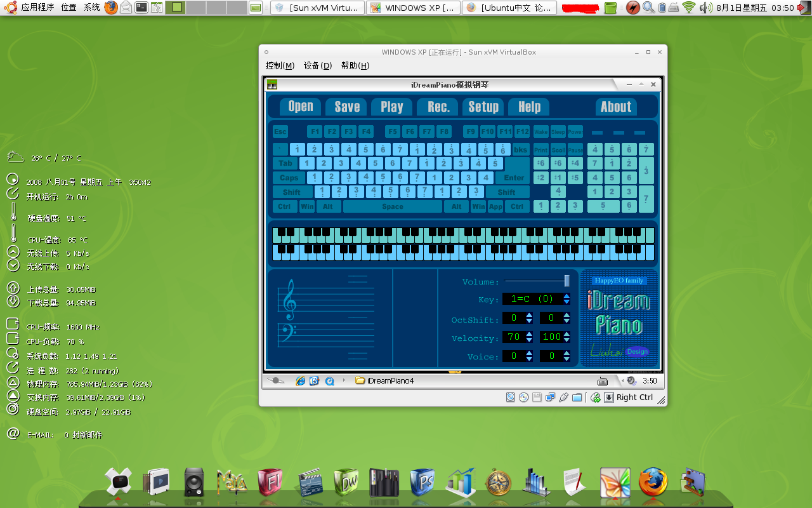The height and width of the screenshot is (508, 812).
Task: Open the 帮助(H) menu in VirtualBox
Action: coord(355,65)
